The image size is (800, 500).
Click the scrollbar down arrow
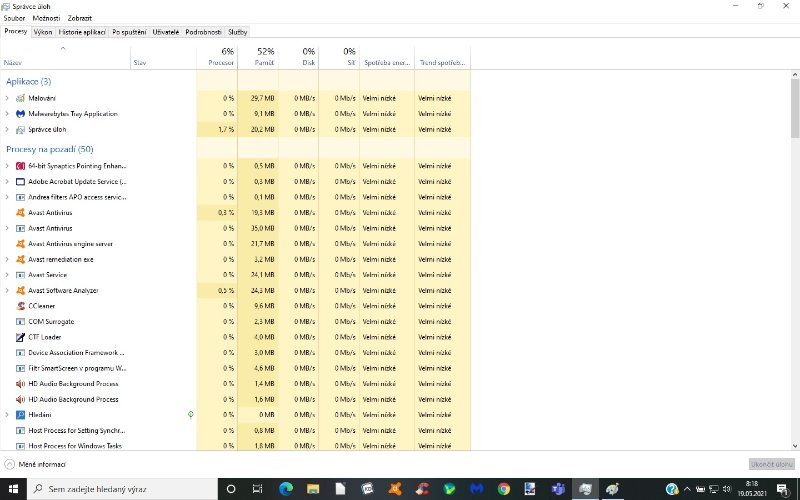(x=795, y=446)
